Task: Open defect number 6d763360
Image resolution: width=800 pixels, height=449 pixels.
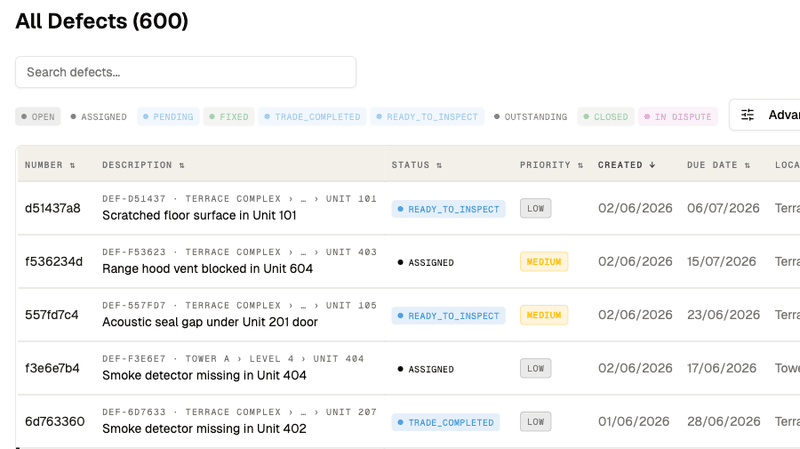Action: [x=55, y=421]
